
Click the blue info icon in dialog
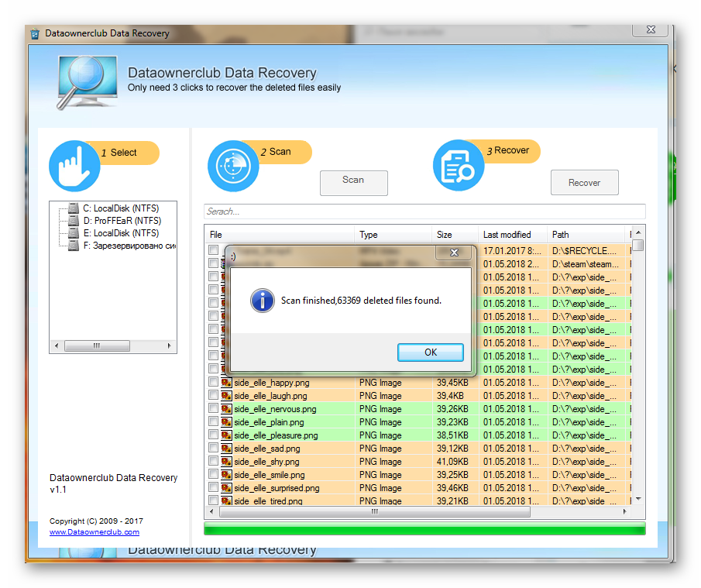(x=263, y=300)
